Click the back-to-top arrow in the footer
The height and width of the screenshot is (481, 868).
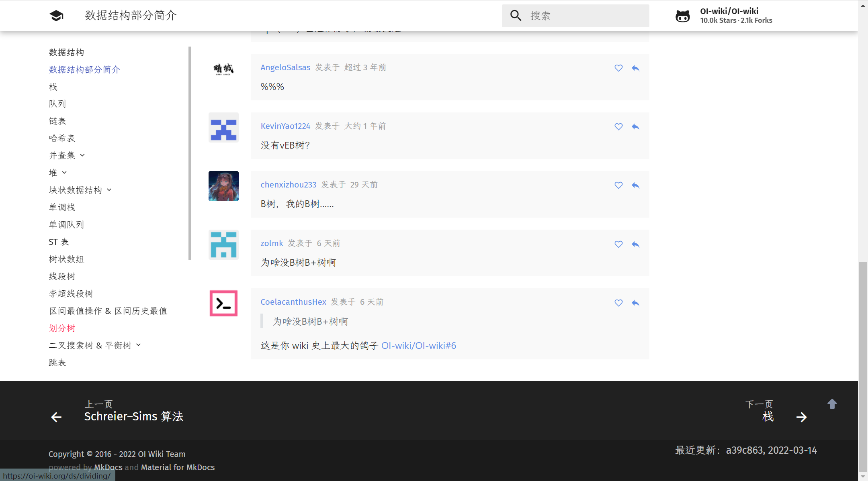coord(831,404)
